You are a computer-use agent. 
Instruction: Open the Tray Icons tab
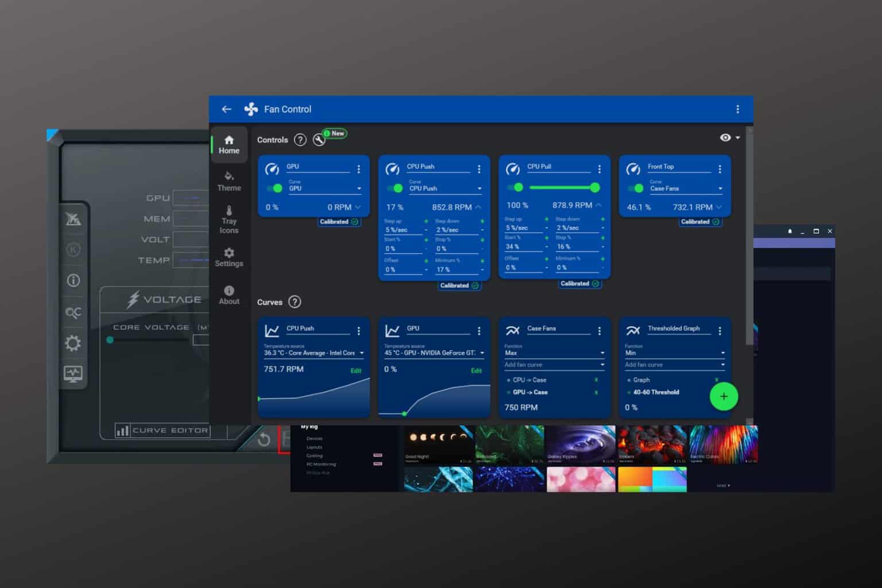pos(229,220)
